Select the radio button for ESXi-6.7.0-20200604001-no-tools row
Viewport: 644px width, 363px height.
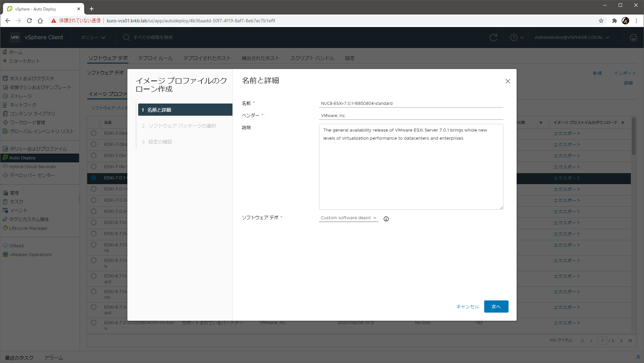[94, 323]
